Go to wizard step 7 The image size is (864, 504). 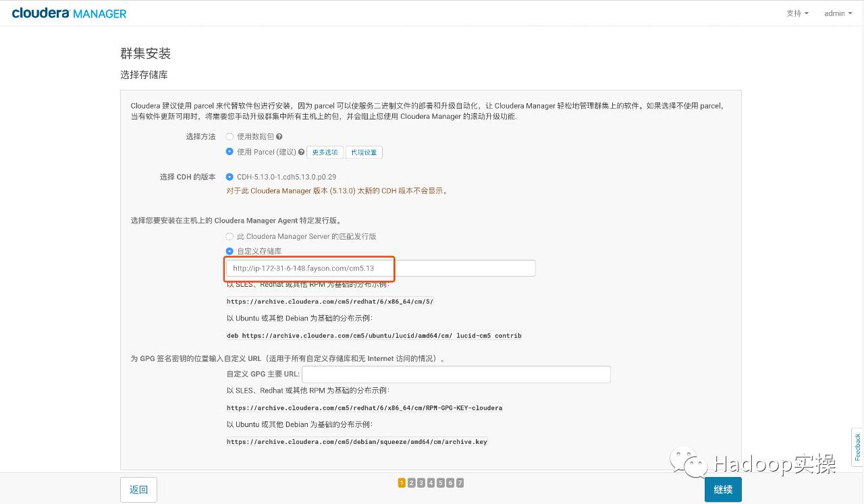(x=460, y=482)
